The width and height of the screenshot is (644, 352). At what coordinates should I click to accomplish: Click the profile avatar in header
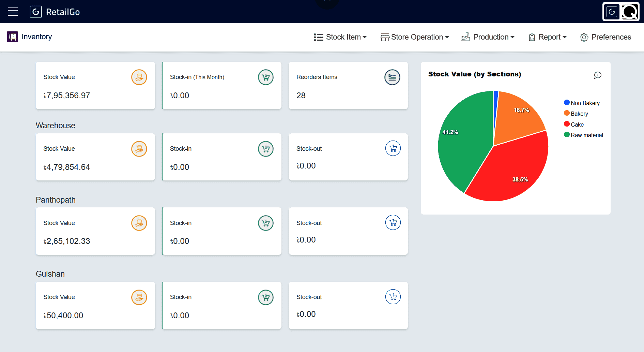[x=621, y=12]
